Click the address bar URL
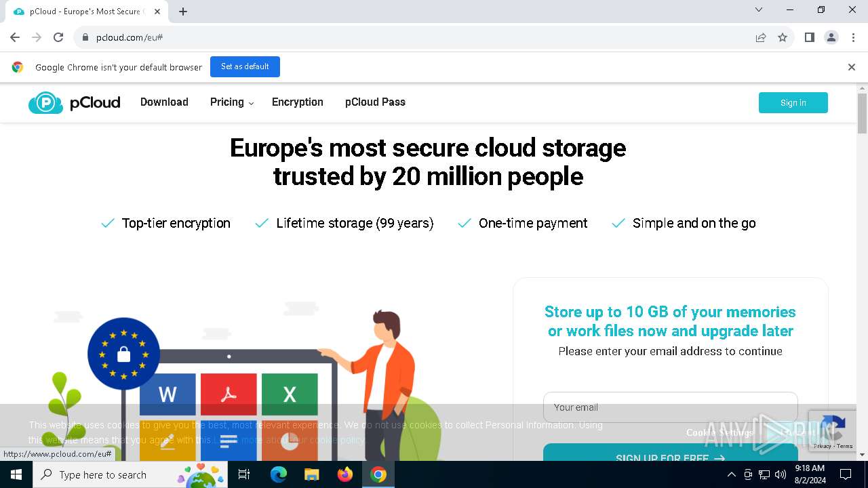Viewport: 868px width, 488px height. click(x=130, y=37)
